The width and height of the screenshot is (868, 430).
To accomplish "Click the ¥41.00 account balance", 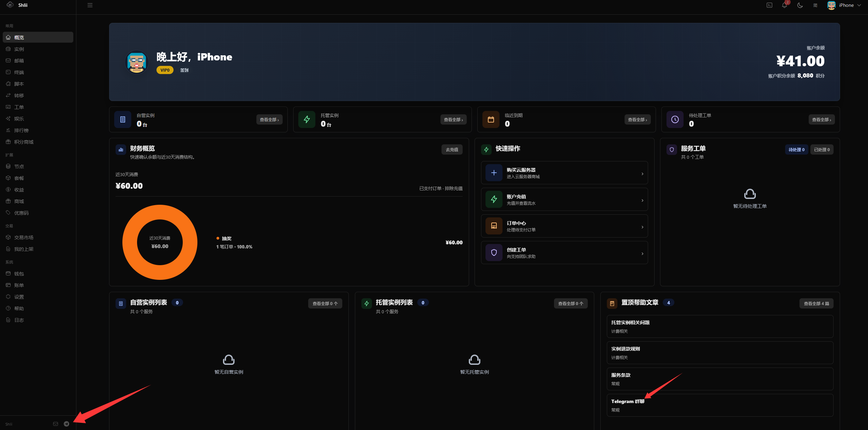I will pyautogui.click(x=800, y=61).
